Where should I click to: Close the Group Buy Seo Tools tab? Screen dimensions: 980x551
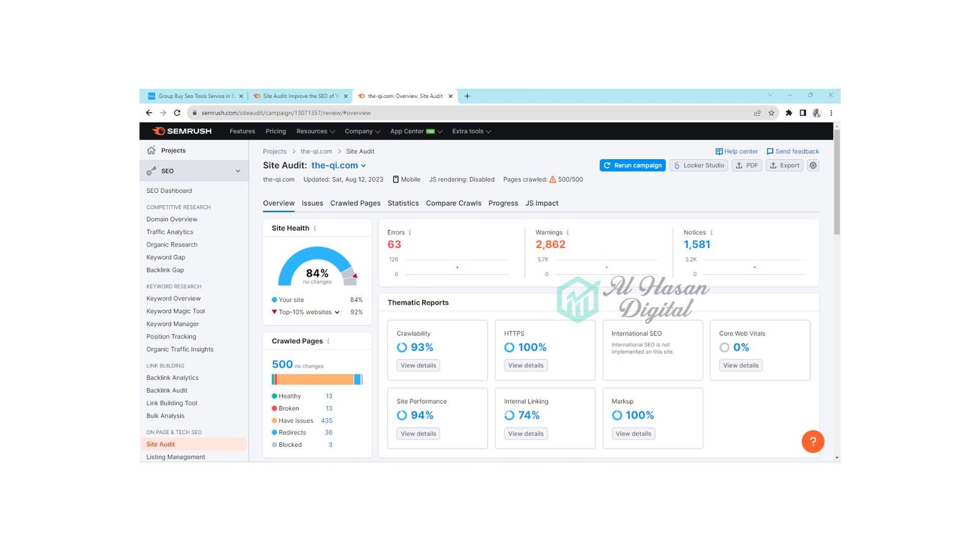(x=241, y=96)
